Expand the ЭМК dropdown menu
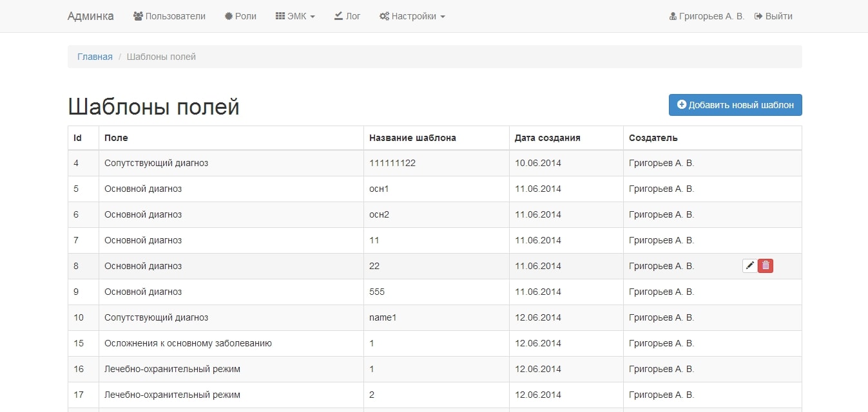Viewport: 868px width, 412px height. coord(295,16)
